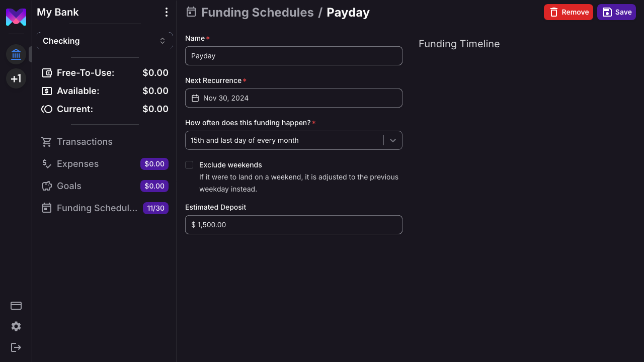This screenshot has width=644, height=362.
Task: Save the funding schedule
Action: [x=616, y=12]
